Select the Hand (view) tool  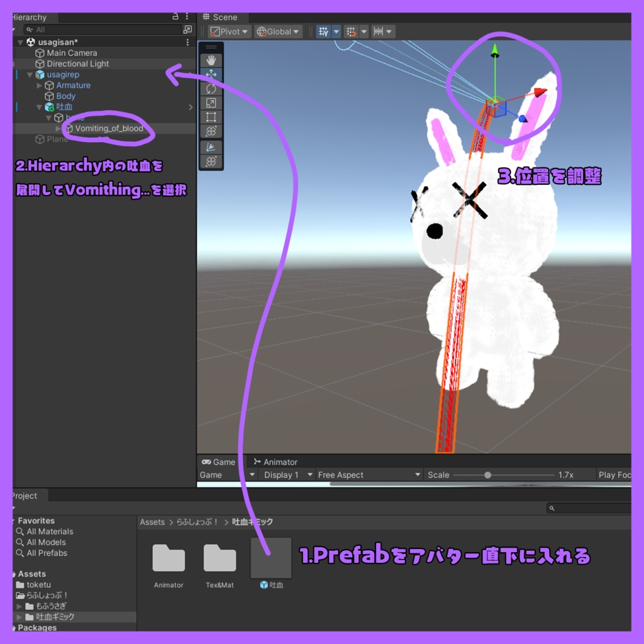pyautogui.click(x=211, y=60)
